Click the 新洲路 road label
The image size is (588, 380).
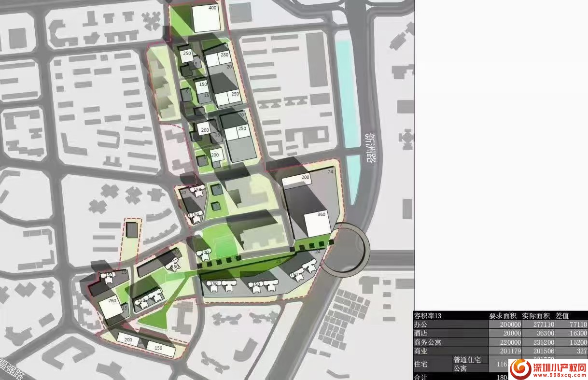371,147
